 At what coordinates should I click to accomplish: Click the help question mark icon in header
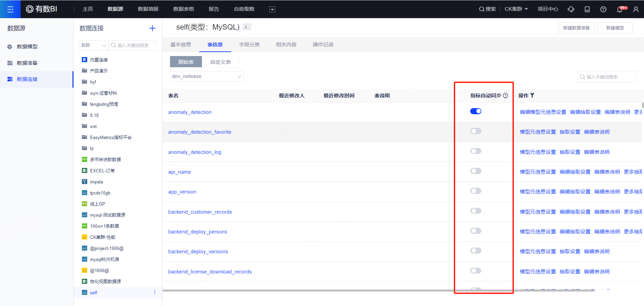603,9
